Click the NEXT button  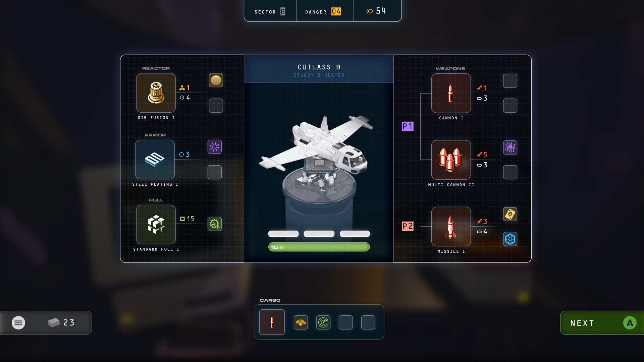click(x=602, y=323)
